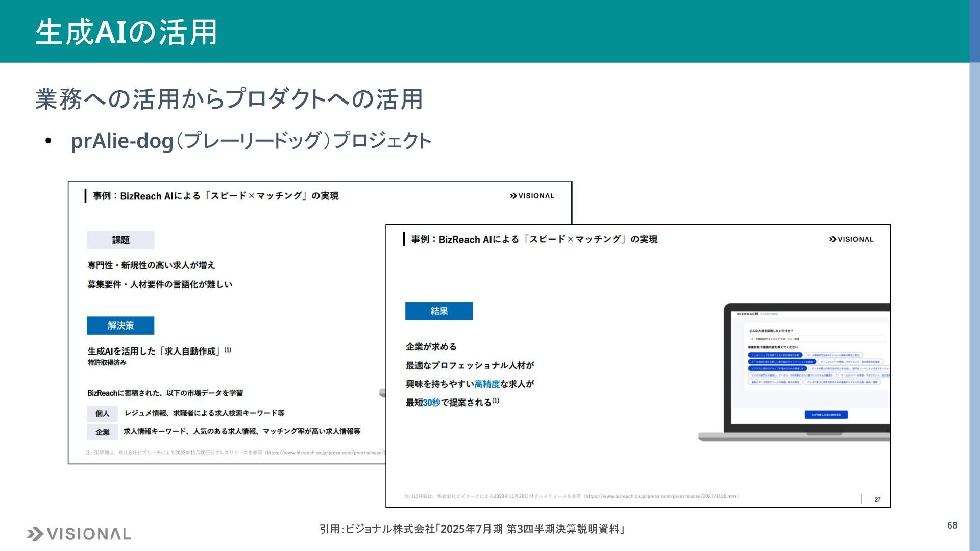Click the text 募集要件・人材要件の言語化が難しい

tap(160, 284)
